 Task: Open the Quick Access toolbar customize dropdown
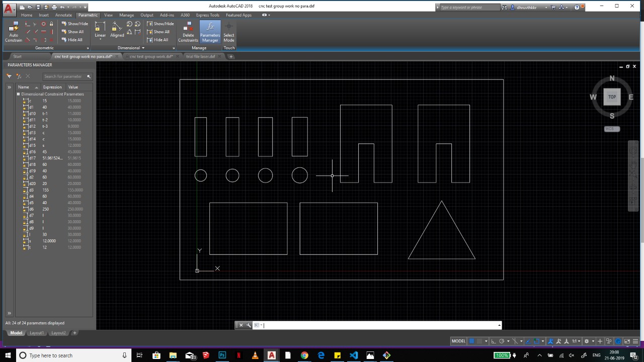point(86,7)
